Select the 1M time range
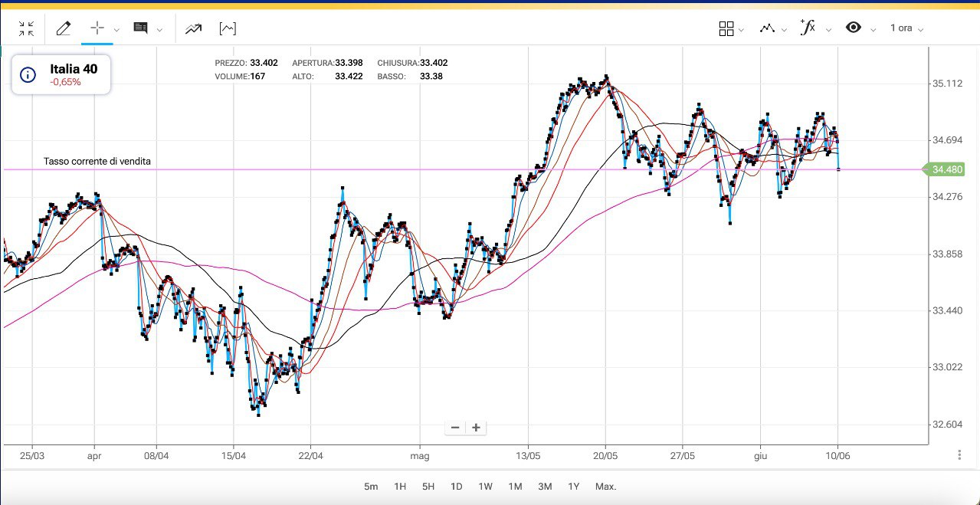The width and height of the screenshot is (980, 505). coord(515,487)
